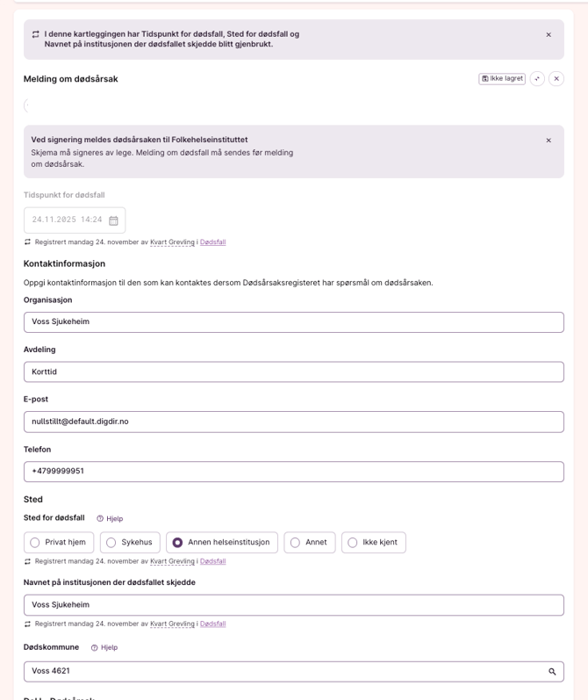Viewport: 588px width, 700px height.
Task: Click the Kvart Grevling link under Tidspunkt
Action: [x=172, y=242]
